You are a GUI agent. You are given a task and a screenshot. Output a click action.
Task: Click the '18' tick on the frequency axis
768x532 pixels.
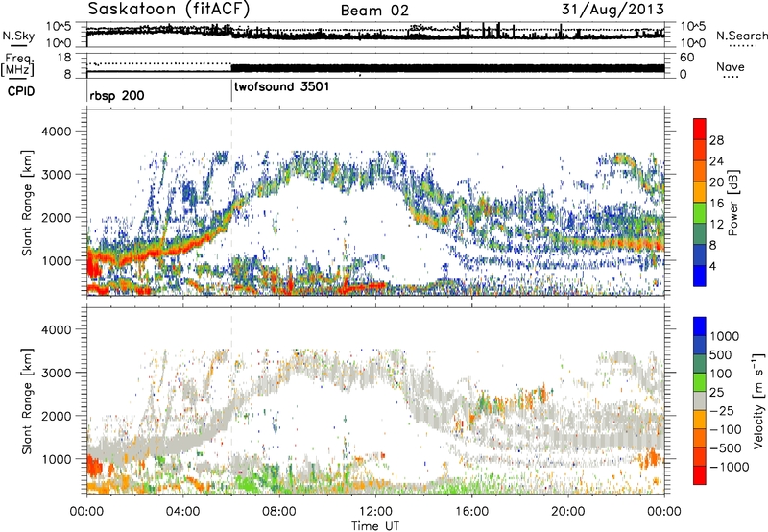click(x=64, y=58)
